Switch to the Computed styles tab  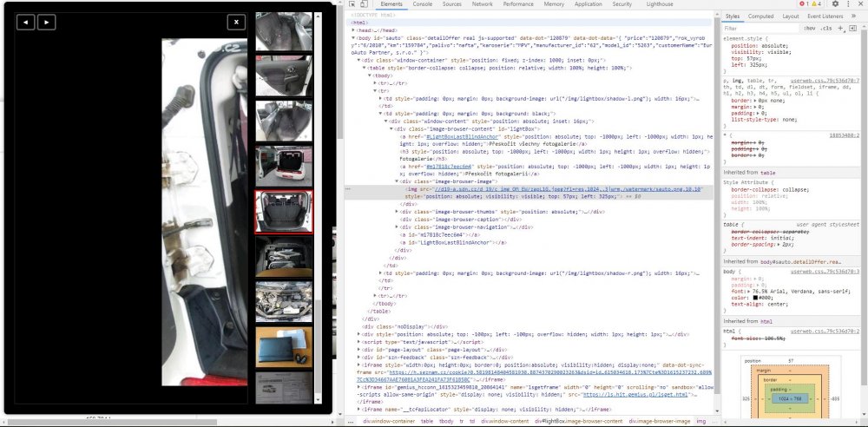click(x=760, y=16)
